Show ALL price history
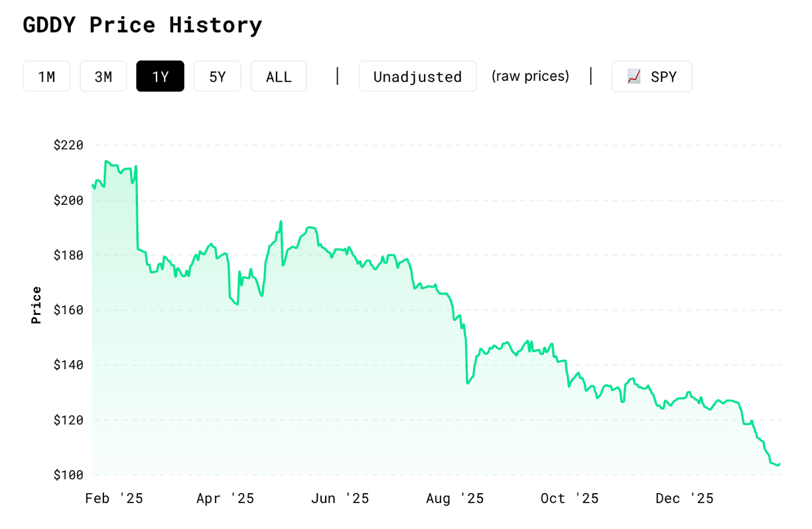Image resolution: width=812 pixels, height=529 pixels. 279,76
